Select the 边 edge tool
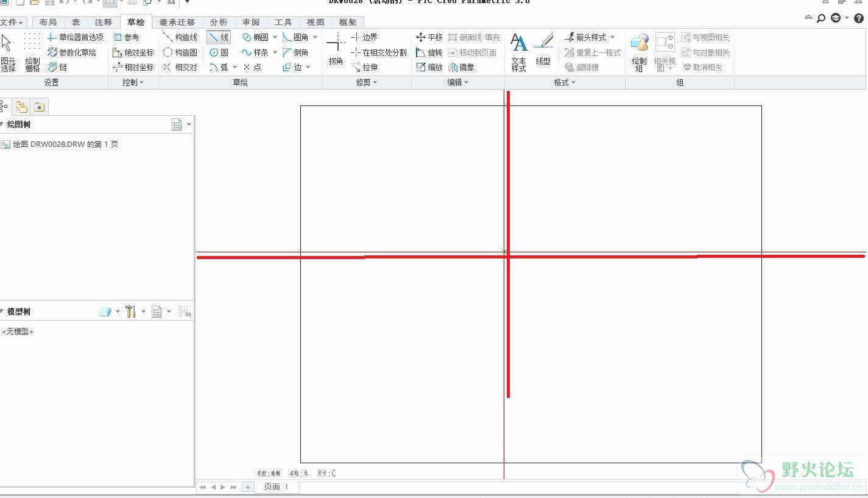868x498 pixels. (x=292, y=67)
